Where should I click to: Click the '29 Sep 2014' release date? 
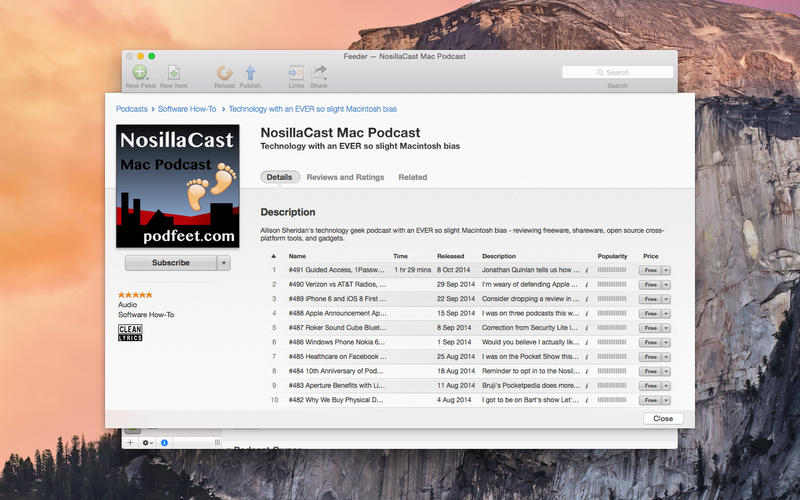[456, 284]
